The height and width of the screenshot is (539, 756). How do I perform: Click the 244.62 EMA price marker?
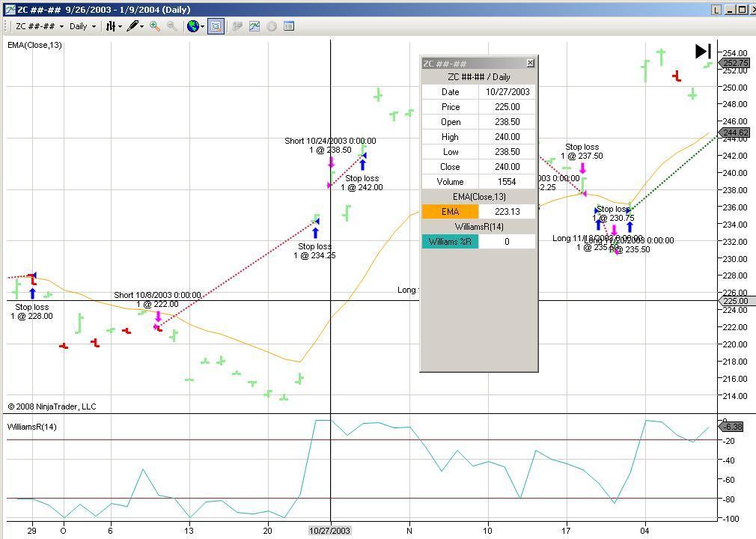[734, 133]
